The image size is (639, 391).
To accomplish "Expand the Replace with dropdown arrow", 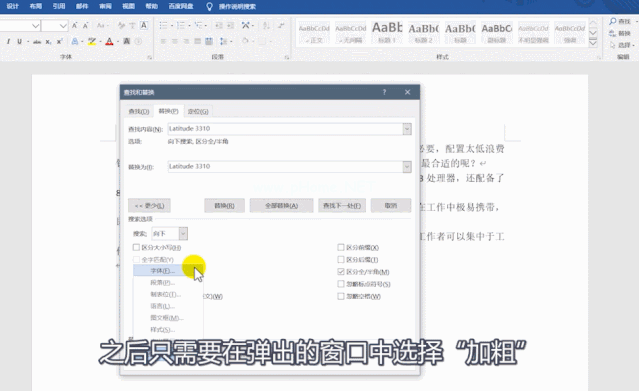I will [407, 166].
